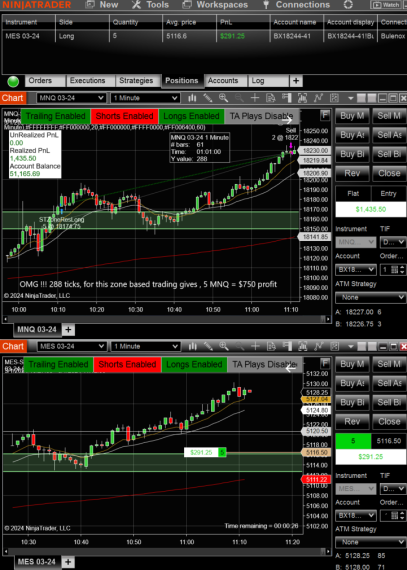
Task: Open Account dropdown in MES Chart Trader
Action: 355,515
